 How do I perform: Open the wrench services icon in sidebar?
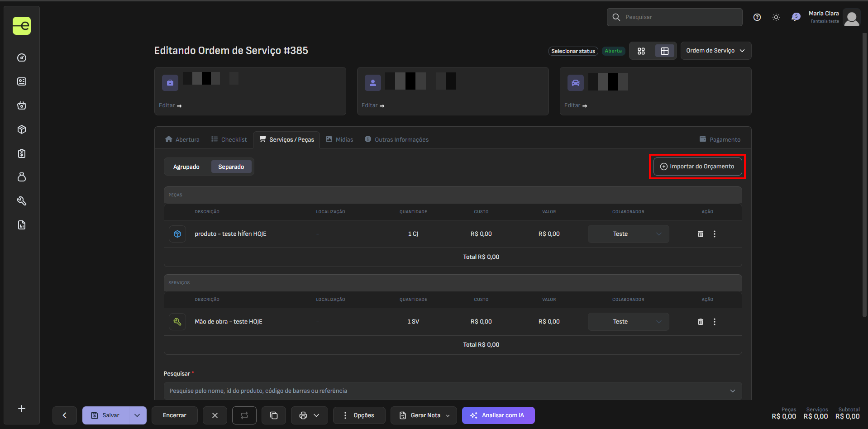(22, 201)
